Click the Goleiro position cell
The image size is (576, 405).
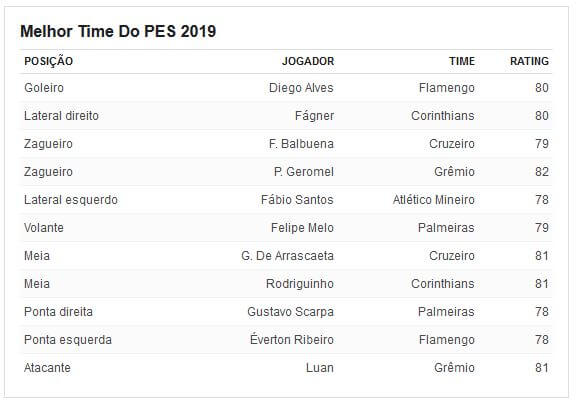coord(44,88)
